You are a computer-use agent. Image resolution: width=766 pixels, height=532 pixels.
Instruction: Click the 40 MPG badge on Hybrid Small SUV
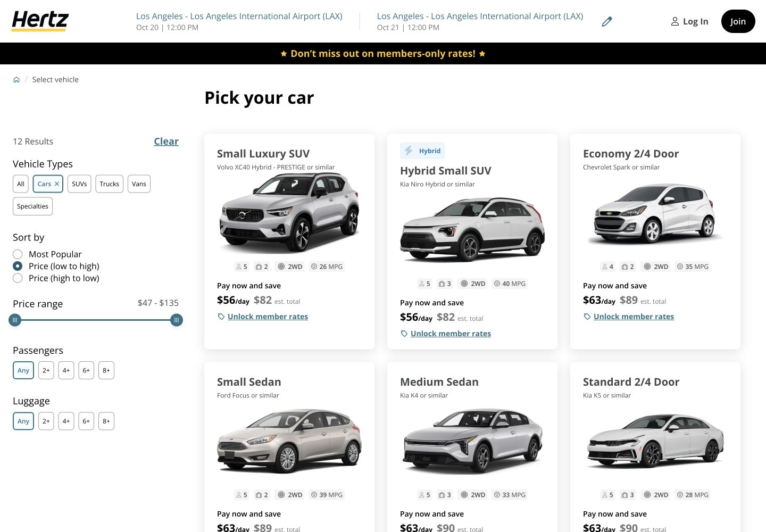(510, 284)
